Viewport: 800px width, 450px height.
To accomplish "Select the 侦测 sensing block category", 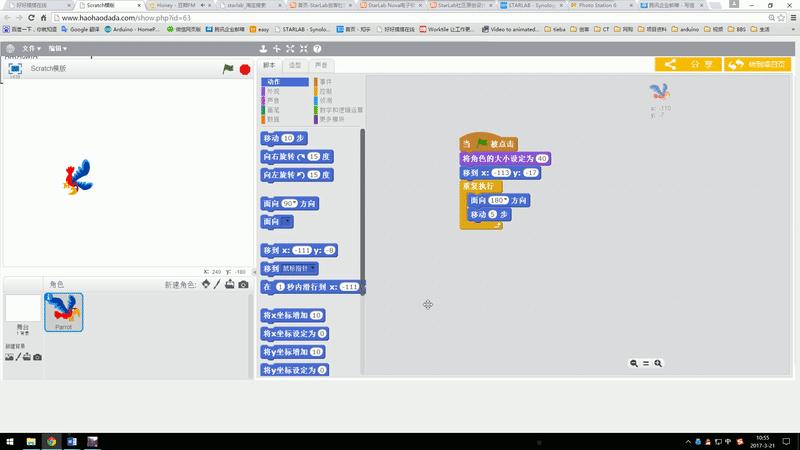I will point(338,101).
